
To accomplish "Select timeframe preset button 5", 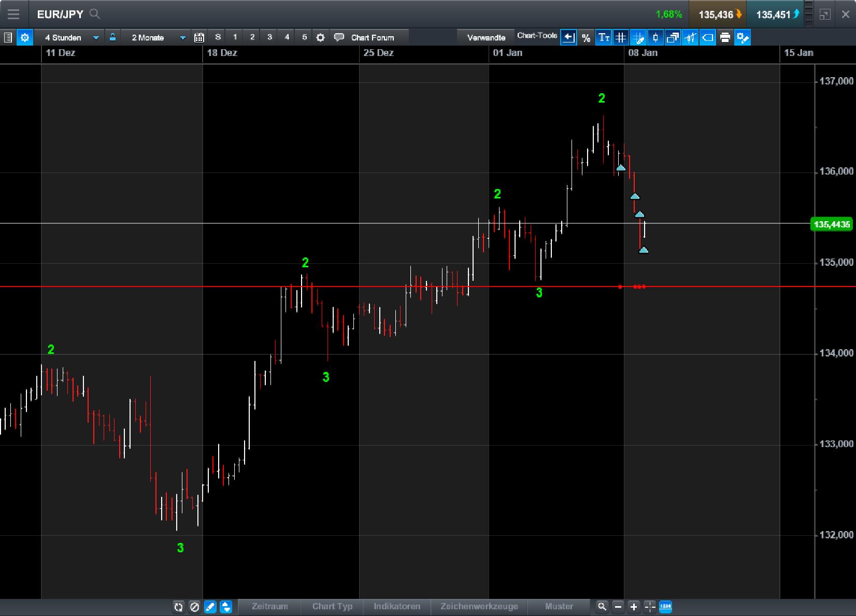I will point(304,37).
